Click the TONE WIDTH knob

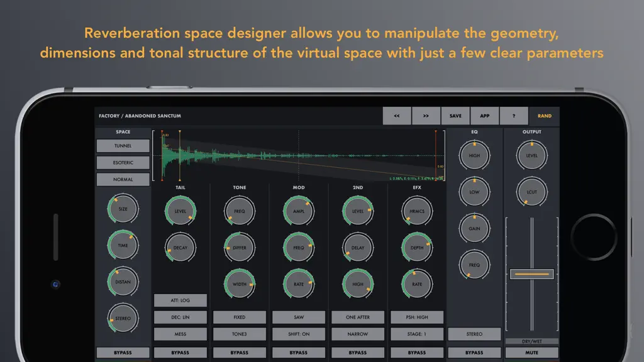pos(240,284)
